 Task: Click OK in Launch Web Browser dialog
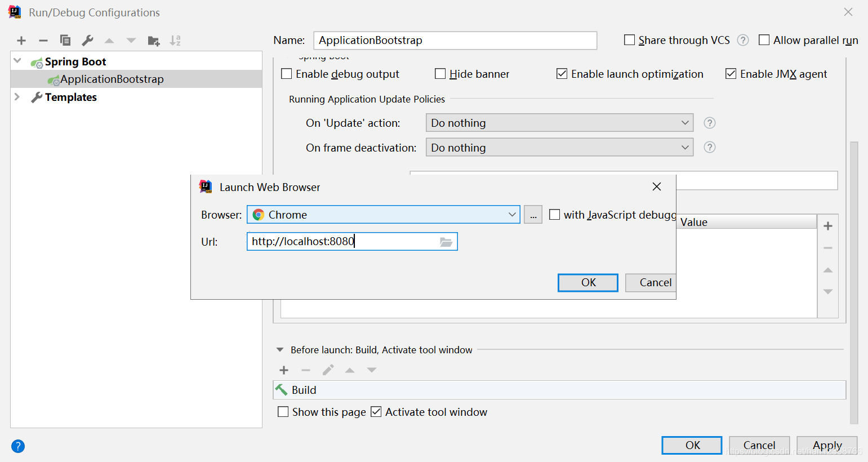coord(587,282)
